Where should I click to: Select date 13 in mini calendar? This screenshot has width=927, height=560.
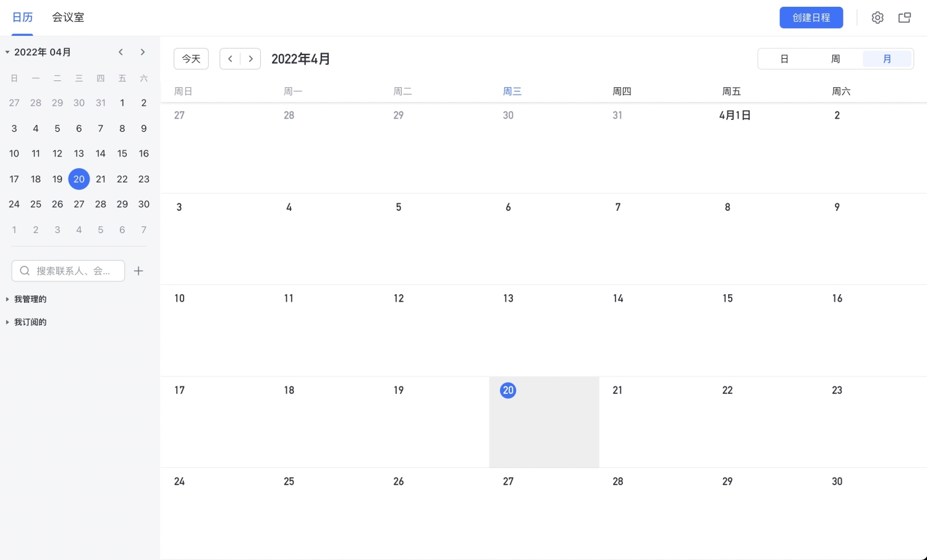click(x=79, y=153)
